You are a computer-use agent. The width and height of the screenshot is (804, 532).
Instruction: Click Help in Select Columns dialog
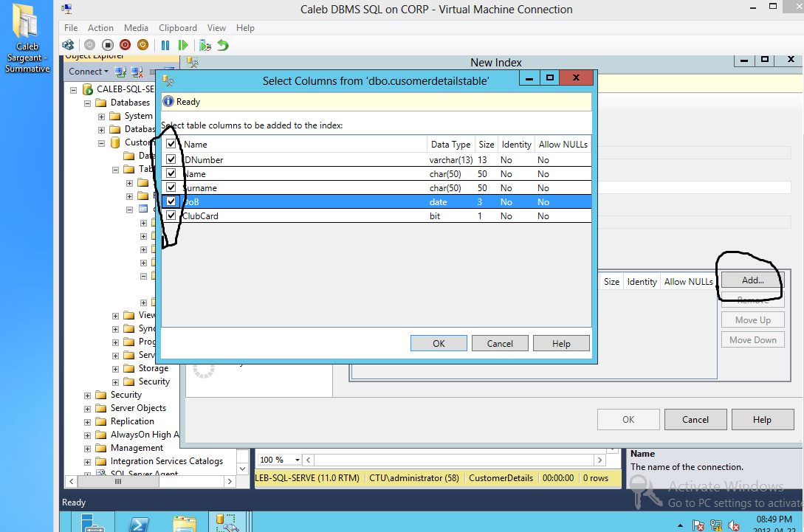(561, 343)
